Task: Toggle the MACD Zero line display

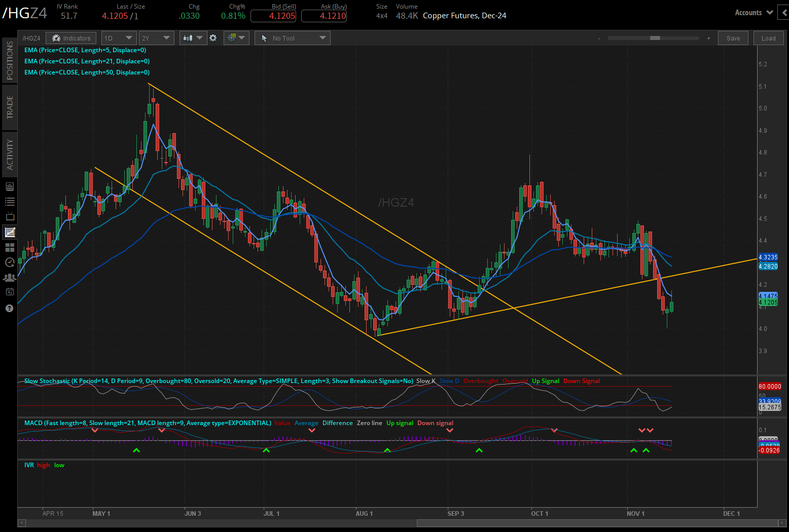Action: tap(369, 423)
